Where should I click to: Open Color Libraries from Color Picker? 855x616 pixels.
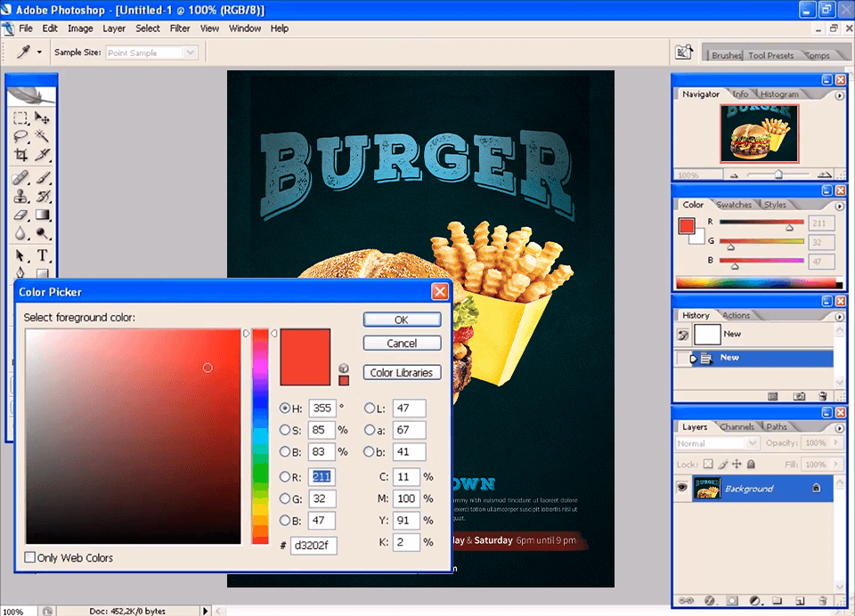(402, 373)
